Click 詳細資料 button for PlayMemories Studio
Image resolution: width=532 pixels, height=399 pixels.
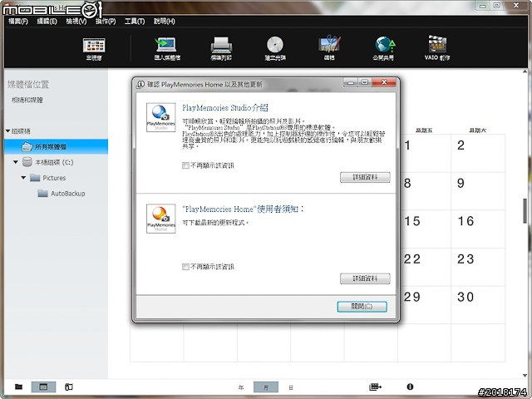365,178
